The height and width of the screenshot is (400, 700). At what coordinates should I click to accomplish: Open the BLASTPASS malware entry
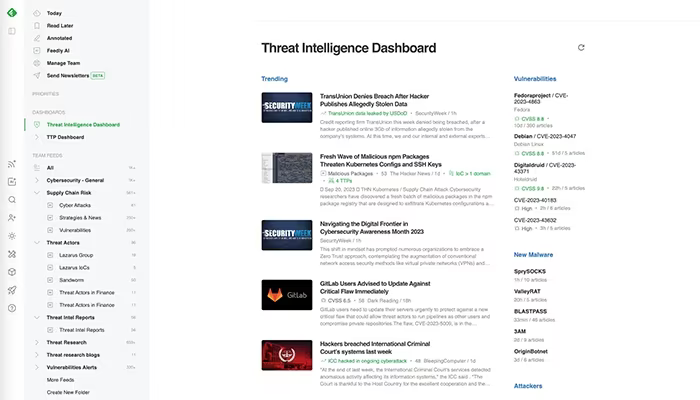530,312
